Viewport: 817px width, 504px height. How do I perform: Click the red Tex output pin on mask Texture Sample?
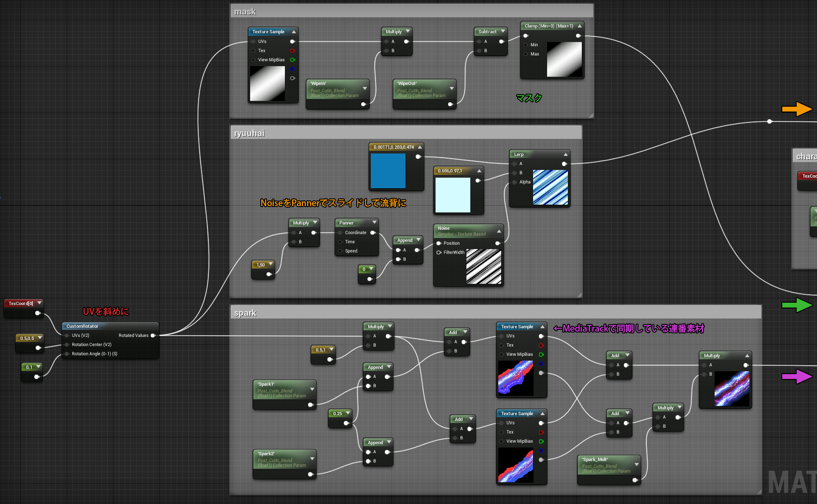point(293,51)
